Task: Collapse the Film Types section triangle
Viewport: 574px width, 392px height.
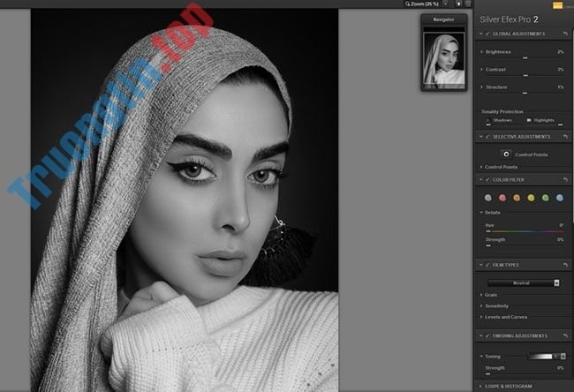Action: click(480, 265)
